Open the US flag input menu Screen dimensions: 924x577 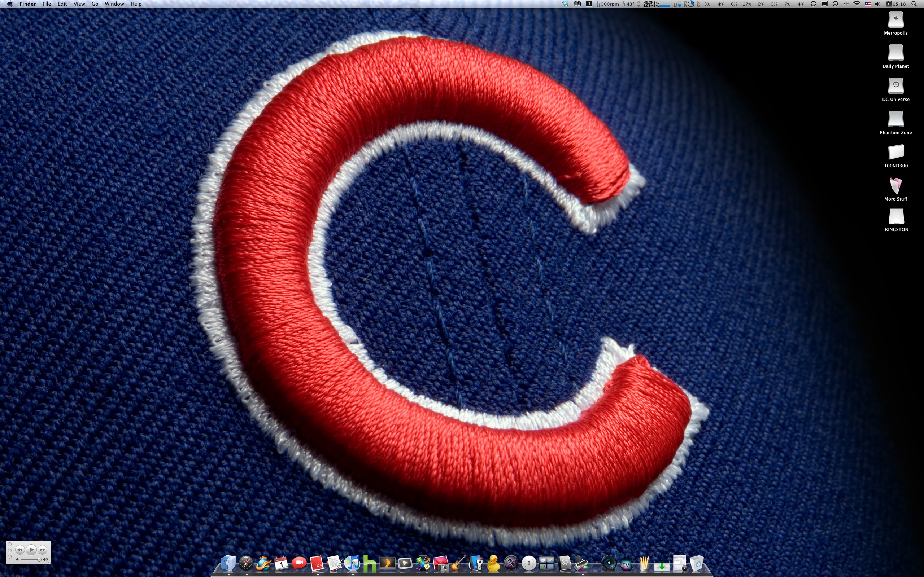click(x=867, y=4)
